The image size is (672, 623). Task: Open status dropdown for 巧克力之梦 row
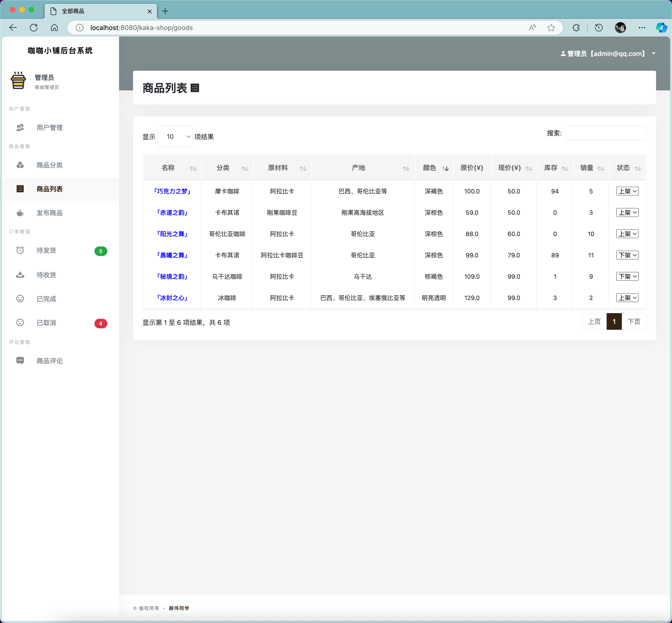pyautogui.click(x=627, y=191)
